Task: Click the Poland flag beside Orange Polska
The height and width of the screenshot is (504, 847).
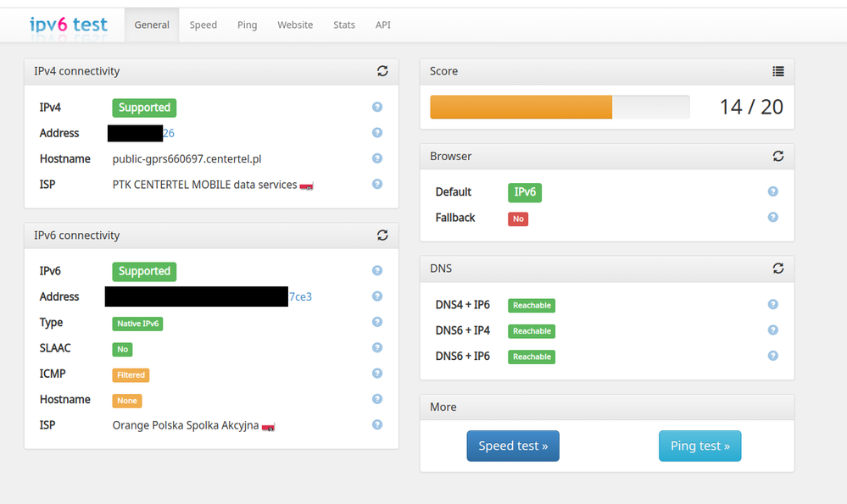Action: click(x=269, y=427)
